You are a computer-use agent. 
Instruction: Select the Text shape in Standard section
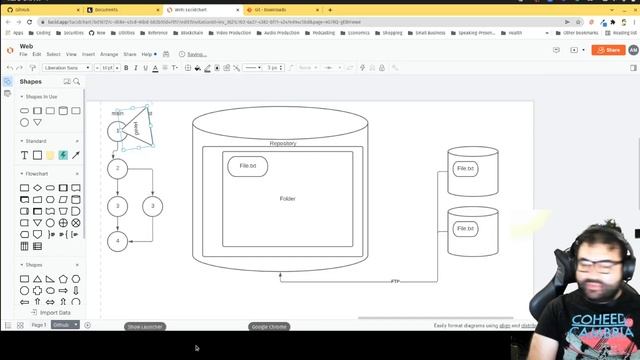point(24,155)
